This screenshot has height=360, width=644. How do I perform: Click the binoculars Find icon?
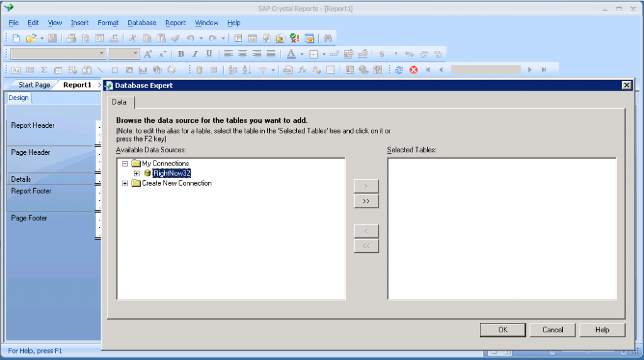(x=327, y=38)
